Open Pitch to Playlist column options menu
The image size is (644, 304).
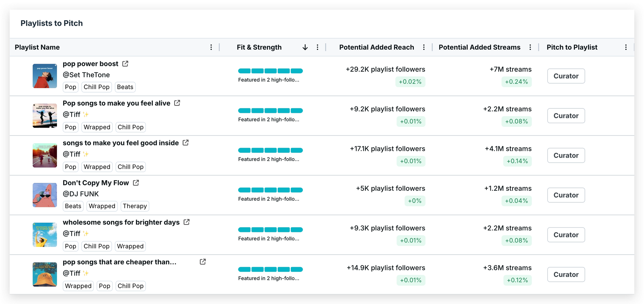click(626, 47)
